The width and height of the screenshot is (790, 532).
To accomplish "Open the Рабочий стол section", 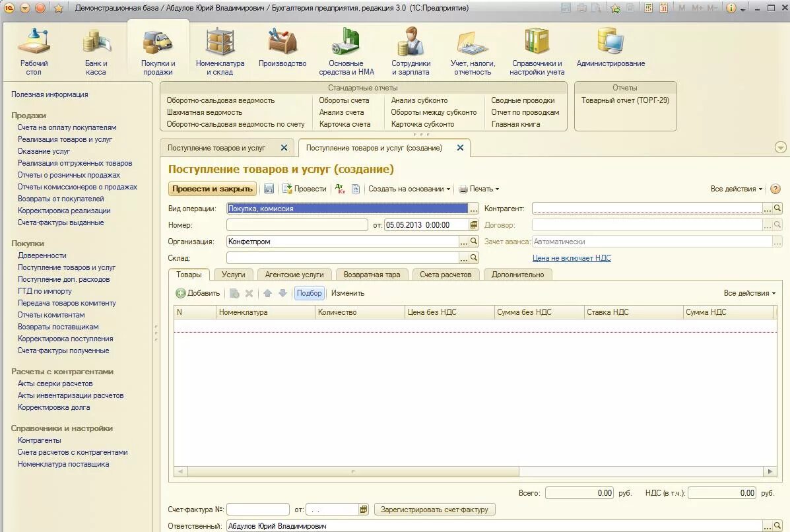I will pos(34,52).
